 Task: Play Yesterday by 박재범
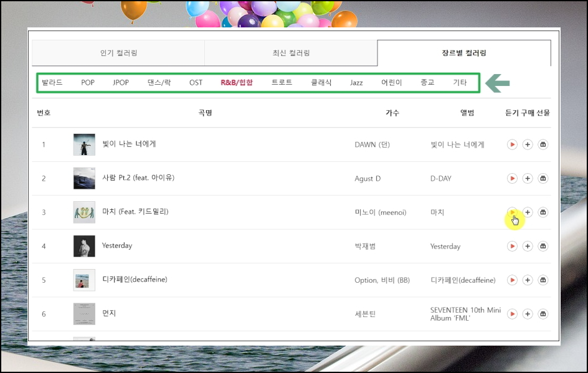(512, 247)
